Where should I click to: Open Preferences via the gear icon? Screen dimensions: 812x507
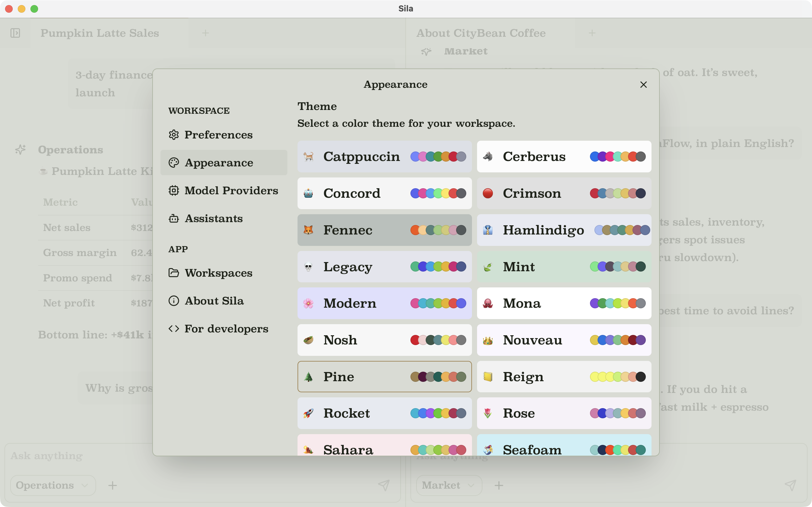(174, 135)
